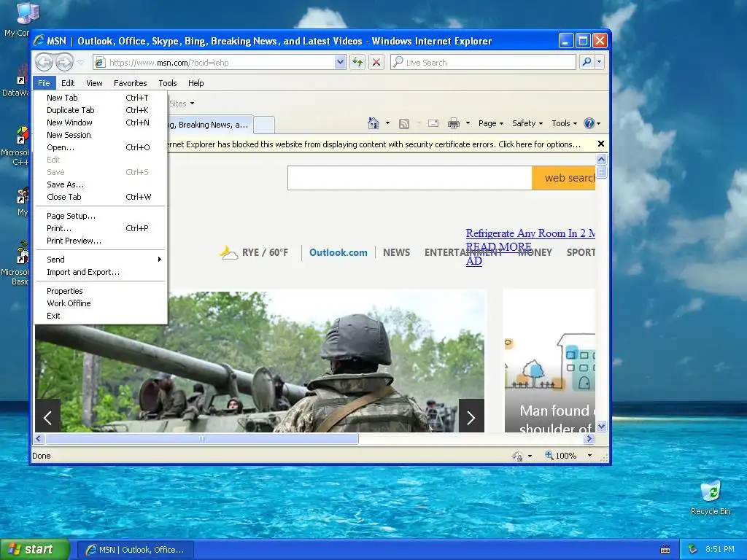The height and width of the screenshot is (560, 747).
Task: Click the web search button
Action: click(564, 178)
